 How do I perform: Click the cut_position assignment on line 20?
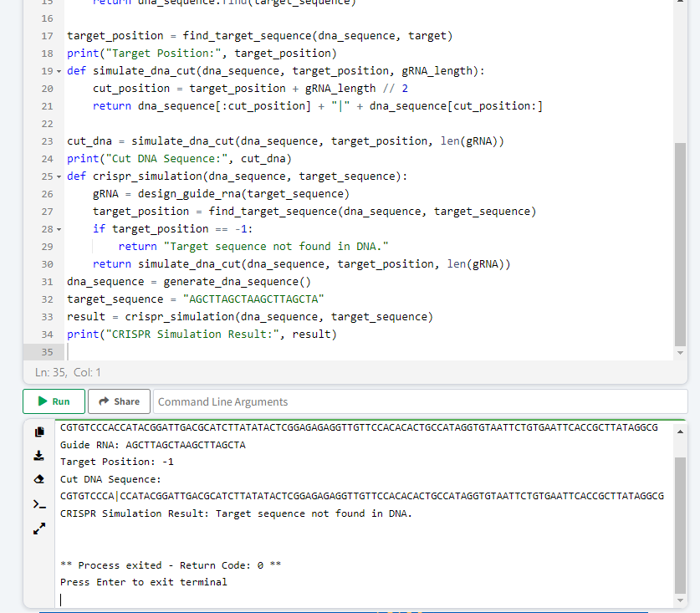(250, 89)
